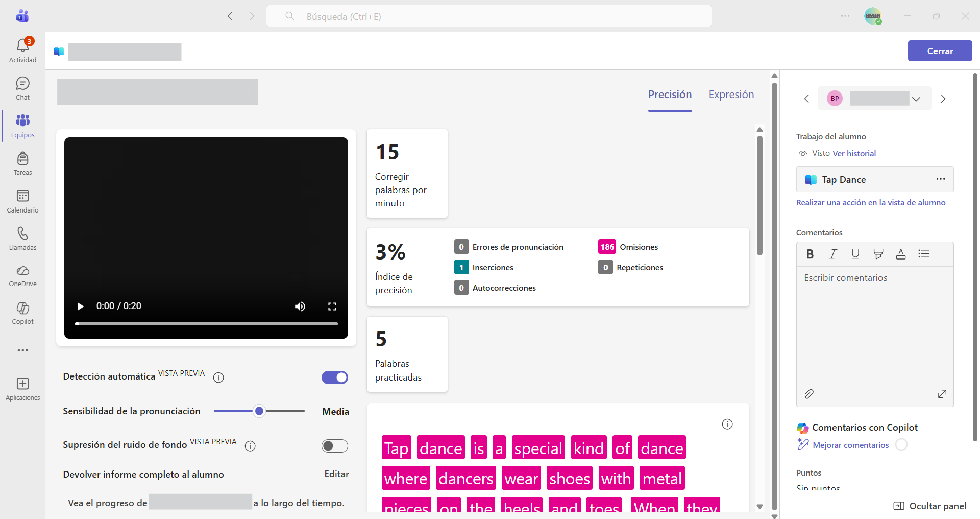Enter video fullscreen mode
The height and width of the screenshot is (519, 980).
pos(332,306)
